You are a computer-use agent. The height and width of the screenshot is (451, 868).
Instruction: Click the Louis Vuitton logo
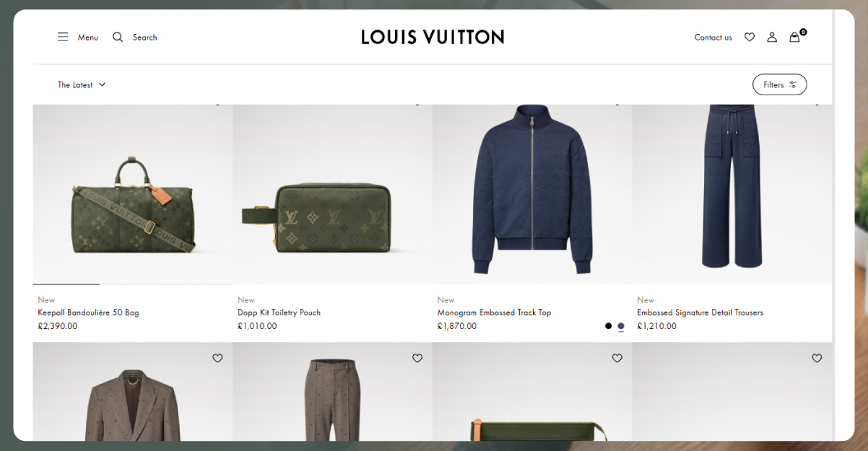coord(433,37)
